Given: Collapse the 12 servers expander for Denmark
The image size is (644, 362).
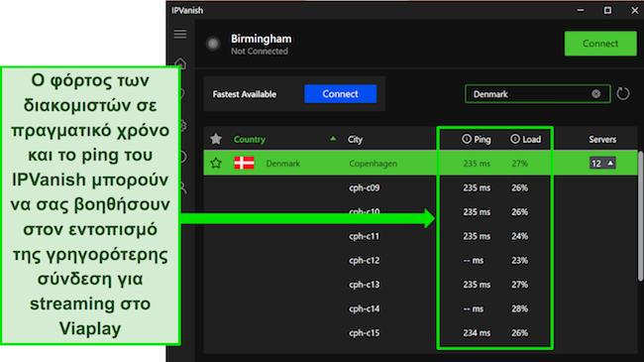Looking at the screenshot, I should 602,164.
